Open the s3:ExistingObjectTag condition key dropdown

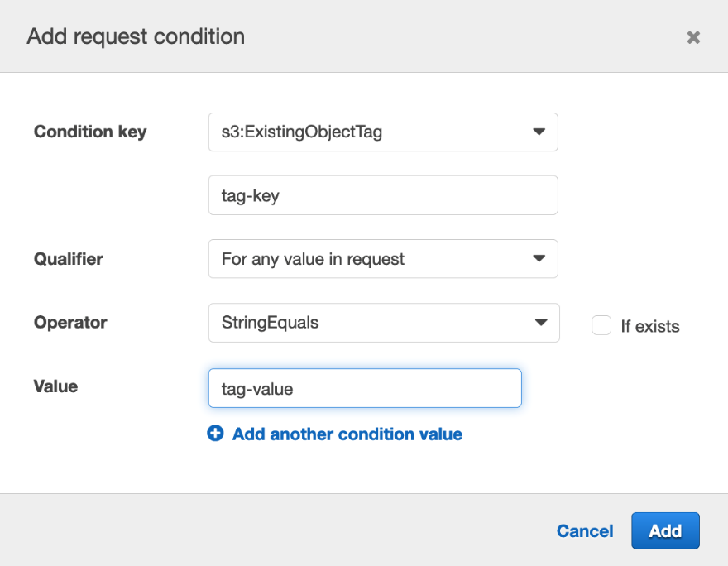click(x=383, y=132)
